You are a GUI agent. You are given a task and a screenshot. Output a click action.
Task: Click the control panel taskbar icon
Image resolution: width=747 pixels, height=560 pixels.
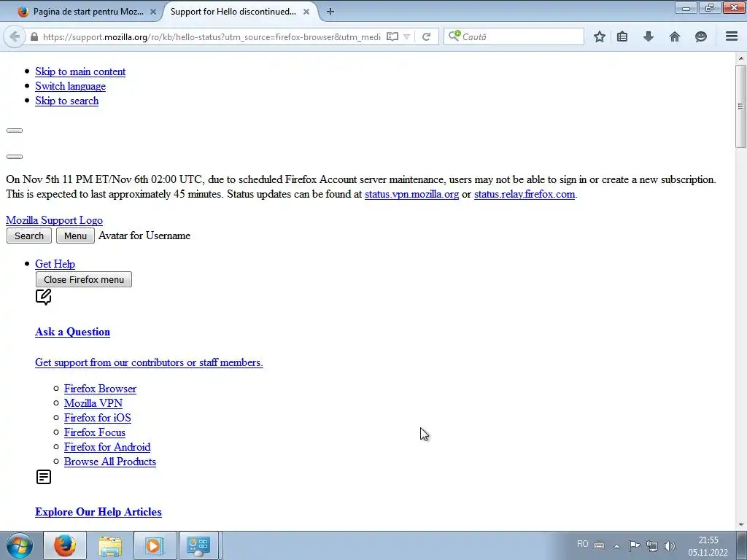click(198, 545)
